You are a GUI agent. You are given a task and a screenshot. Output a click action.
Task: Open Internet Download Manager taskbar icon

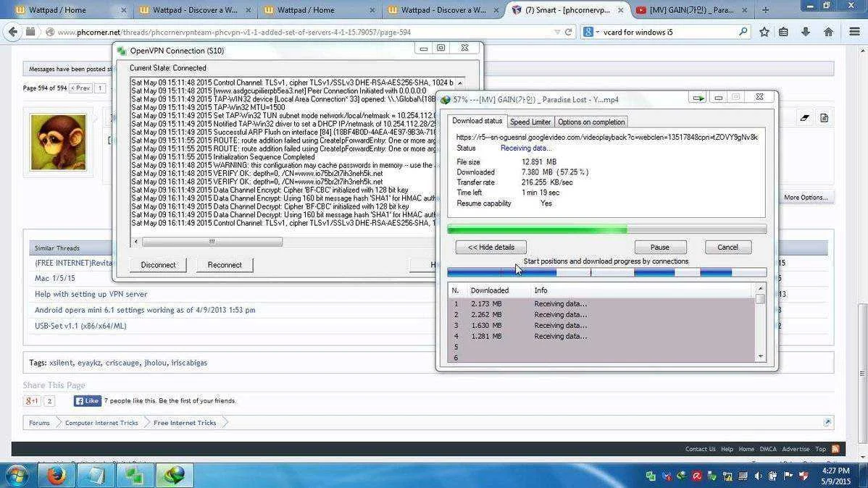pos(174,475)
